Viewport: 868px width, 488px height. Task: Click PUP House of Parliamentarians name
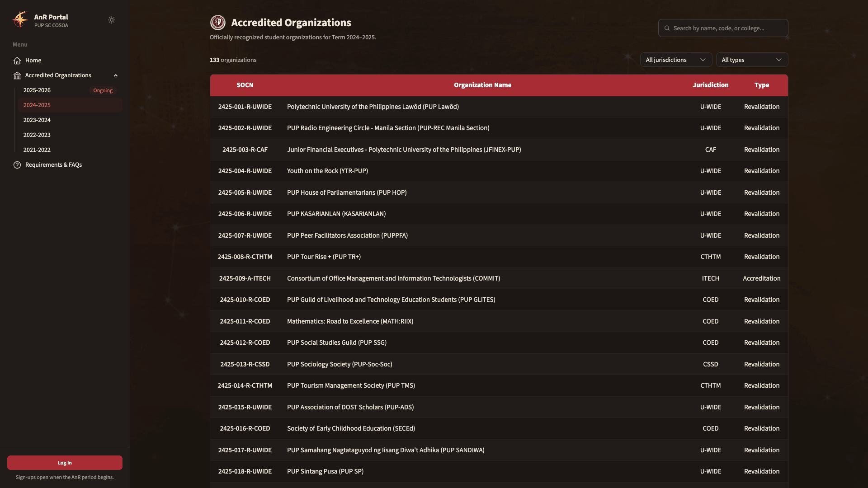tap(347, 192)
